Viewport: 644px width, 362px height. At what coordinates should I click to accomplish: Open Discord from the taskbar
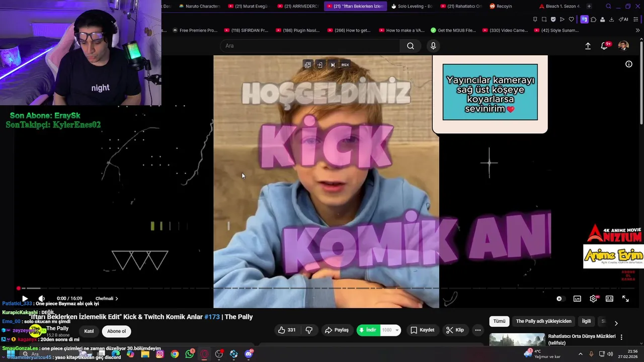249,354
